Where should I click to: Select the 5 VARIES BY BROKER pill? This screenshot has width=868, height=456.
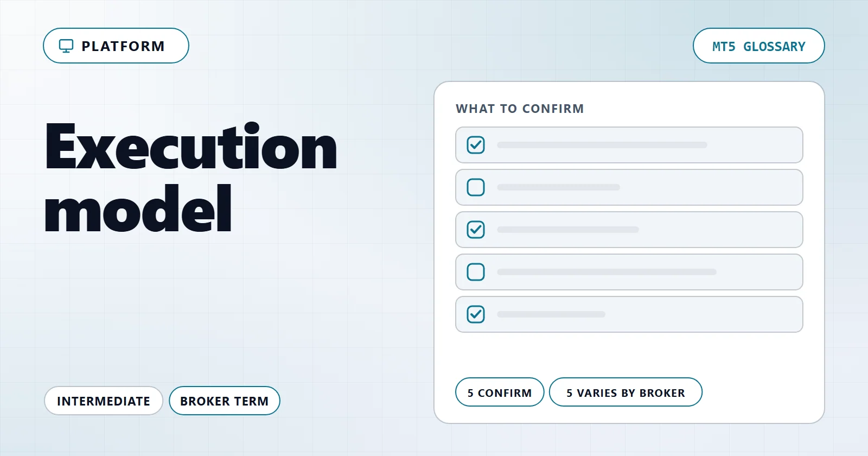(626, 392)
